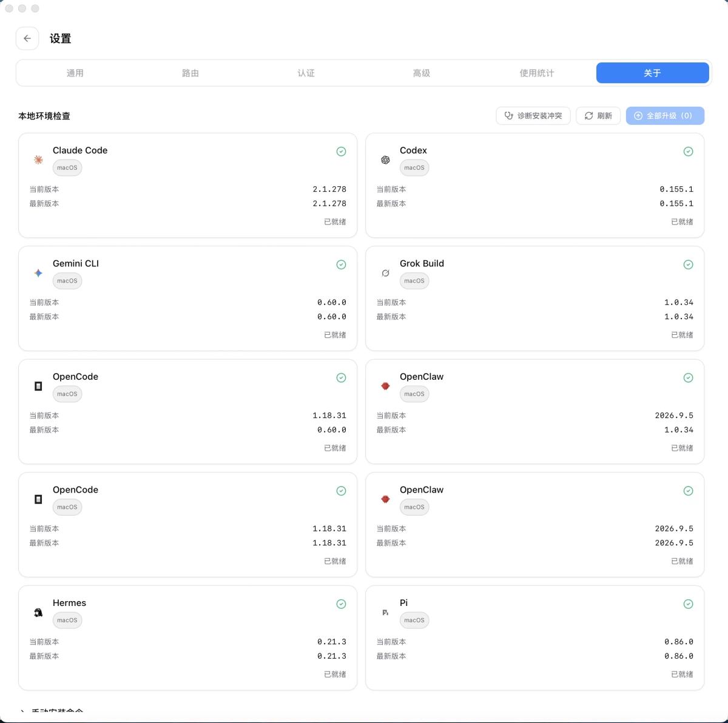Click 已就绪 status on Claude Code card
The width and height of the screenshot is (728, 723).
tap(335, 222)
